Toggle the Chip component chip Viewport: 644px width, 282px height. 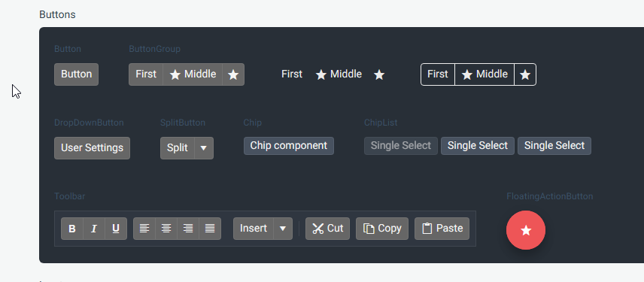(289, 146)
